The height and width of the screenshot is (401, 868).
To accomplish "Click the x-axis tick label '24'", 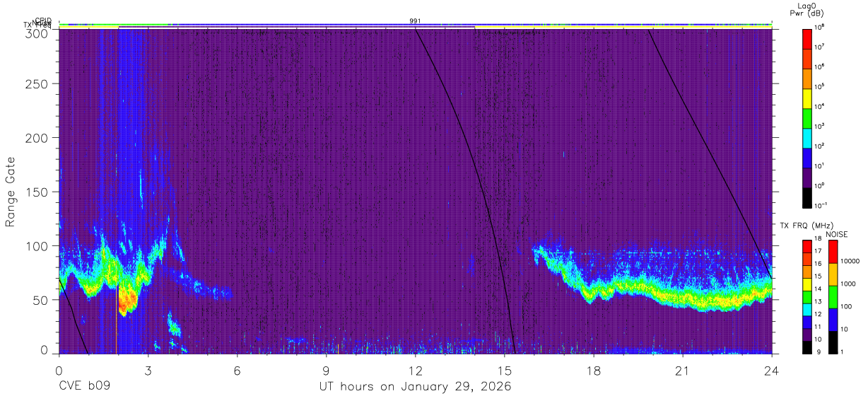I will coord(771,371).
